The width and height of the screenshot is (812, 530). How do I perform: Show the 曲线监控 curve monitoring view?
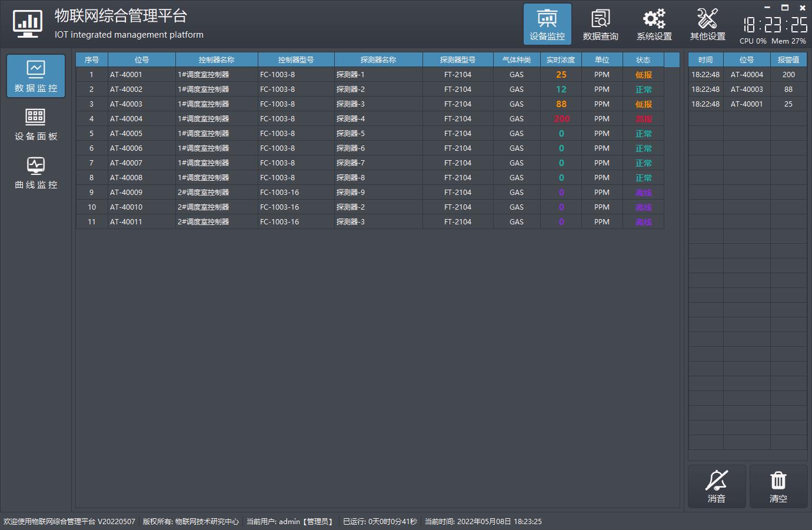[x=36, y=173]
